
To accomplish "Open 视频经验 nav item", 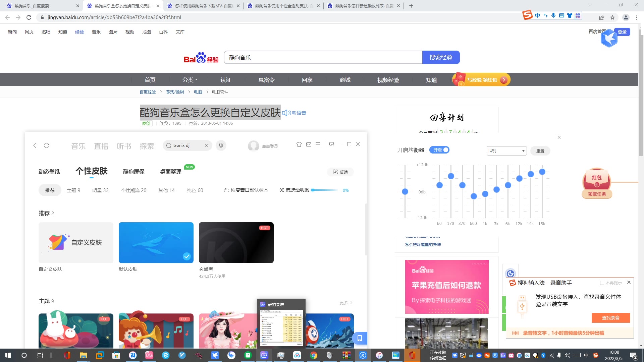I will [x=388, y=80].
